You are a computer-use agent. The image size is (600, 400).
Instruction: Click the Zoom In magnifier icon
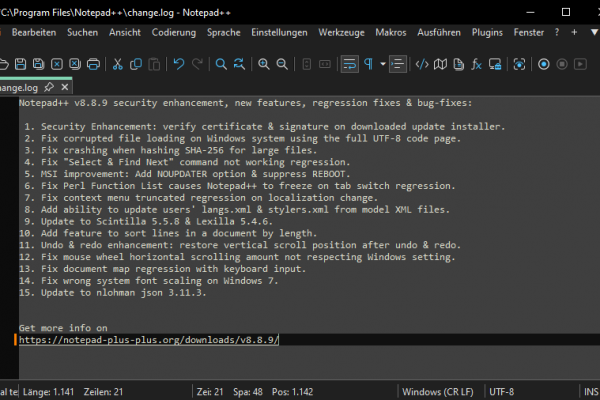pos(264,64)
